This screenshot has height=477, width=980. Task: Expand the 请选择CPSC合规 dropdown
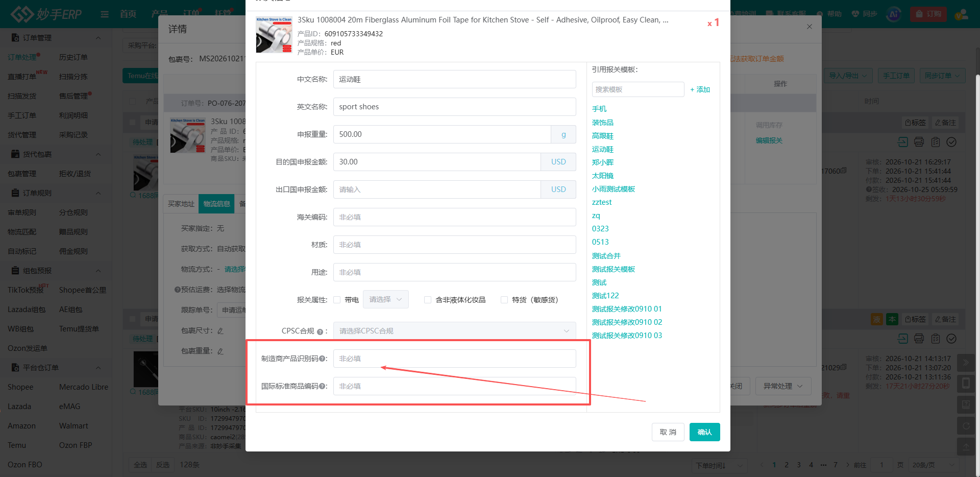(x=454, y=331)
